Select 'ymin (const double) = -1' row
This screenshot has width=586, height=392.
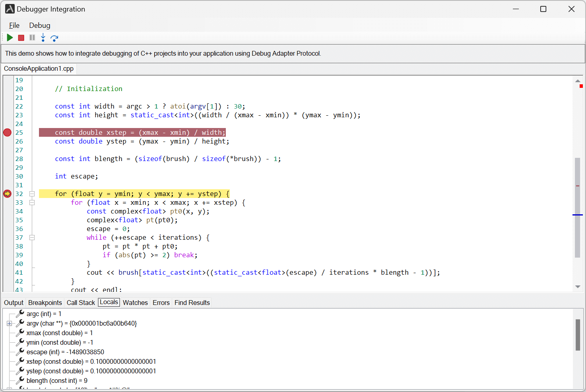[x=60, y=343]
